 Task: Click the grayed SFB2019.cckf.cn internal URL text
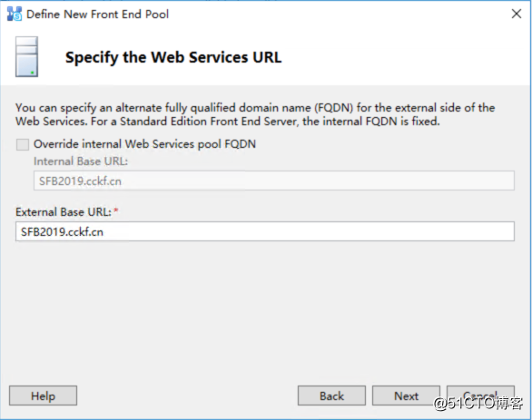click(x=80, y=181)
